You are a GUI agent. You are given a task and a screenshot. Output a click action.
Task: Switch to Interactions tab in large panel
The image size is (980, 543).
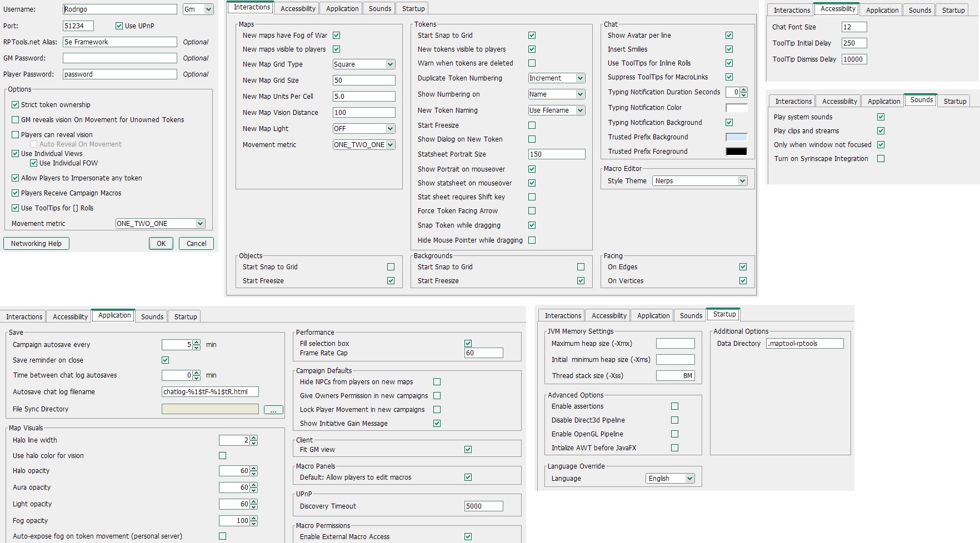tap(252, 7)
